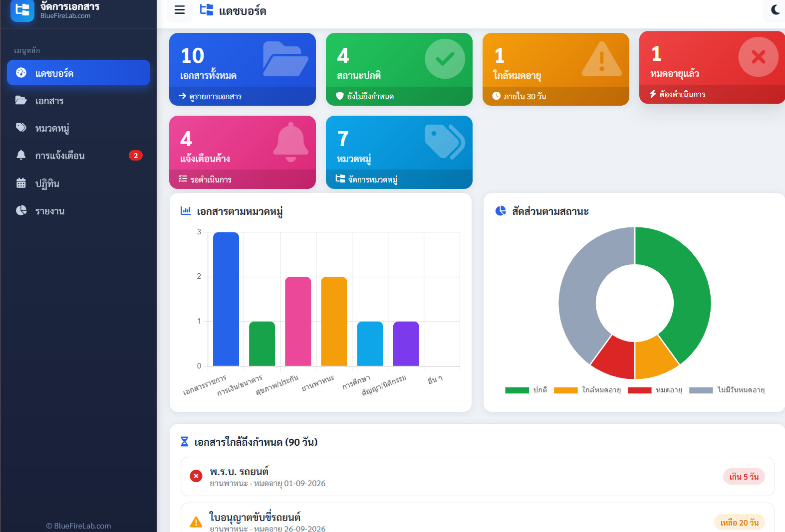Click folder icon on เอกสารทั้งหมด card
The image size is (785, 532).
click(x=285, y=59)
